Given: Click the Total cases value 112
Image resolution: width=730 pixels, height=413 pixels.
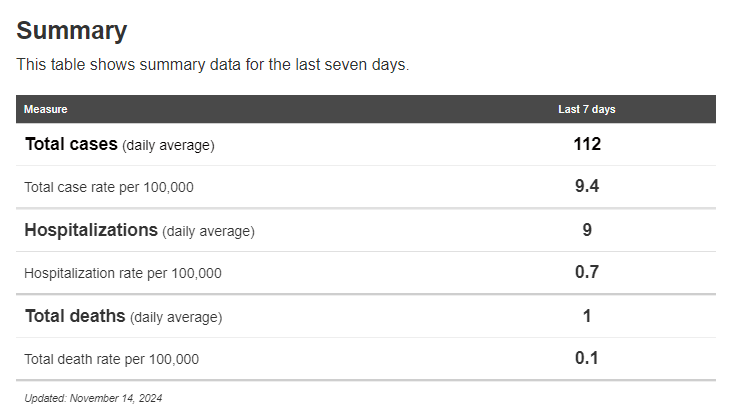Looking at the screenshot, I should (x=587, y=144).
